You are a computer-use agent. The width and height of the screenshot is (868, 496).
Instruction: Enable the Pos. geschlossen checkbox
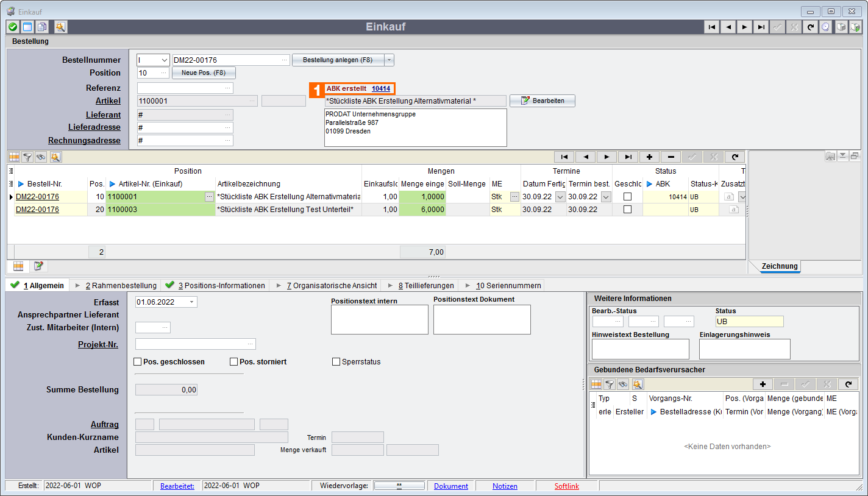pos(138,362)
